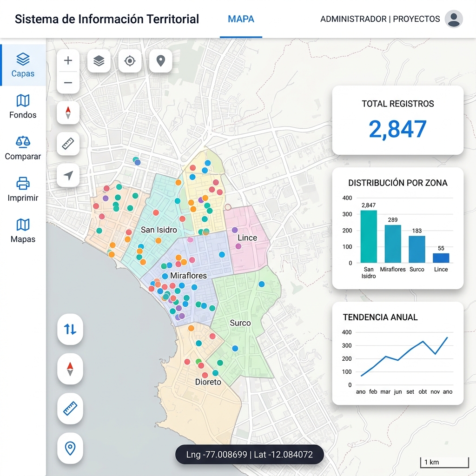
Task: Click the Miraflores bar labeled 289
Action: (393, 244)
